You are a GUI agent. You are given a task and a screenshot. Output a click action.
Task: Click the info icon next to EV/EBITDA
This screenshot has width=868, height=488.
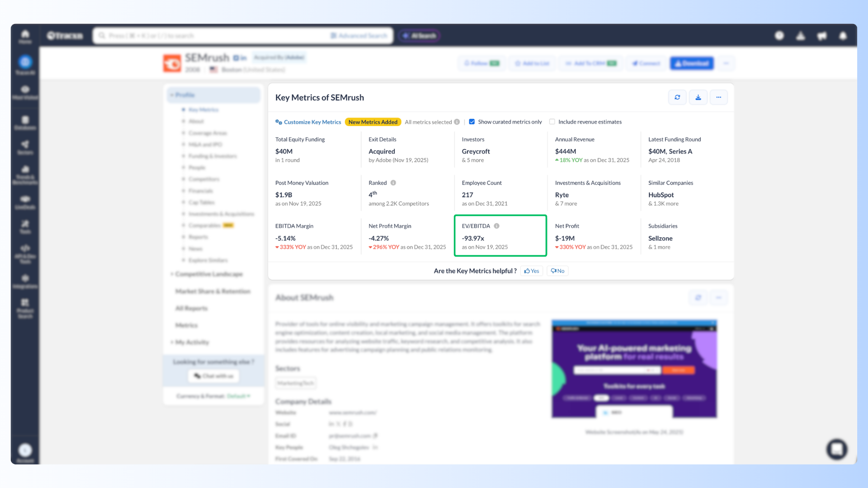tap(496, 226)
